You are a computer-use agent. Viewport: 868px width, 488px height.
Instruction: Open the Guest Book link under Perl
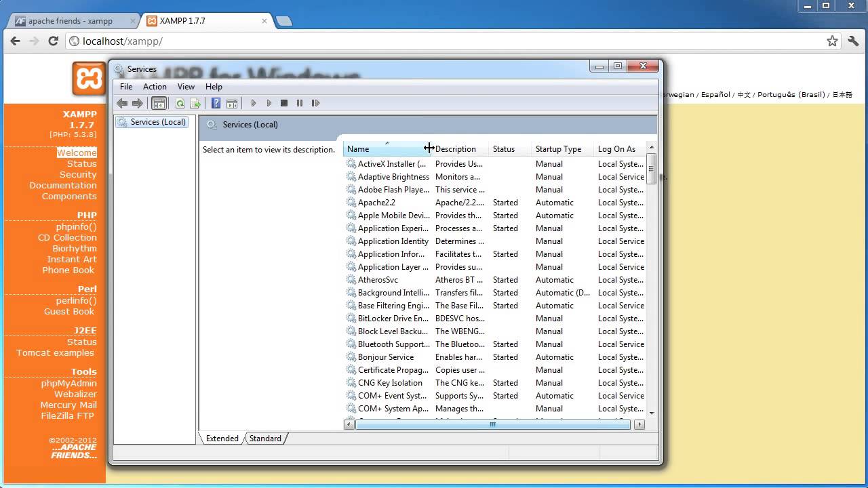point(69,311)
